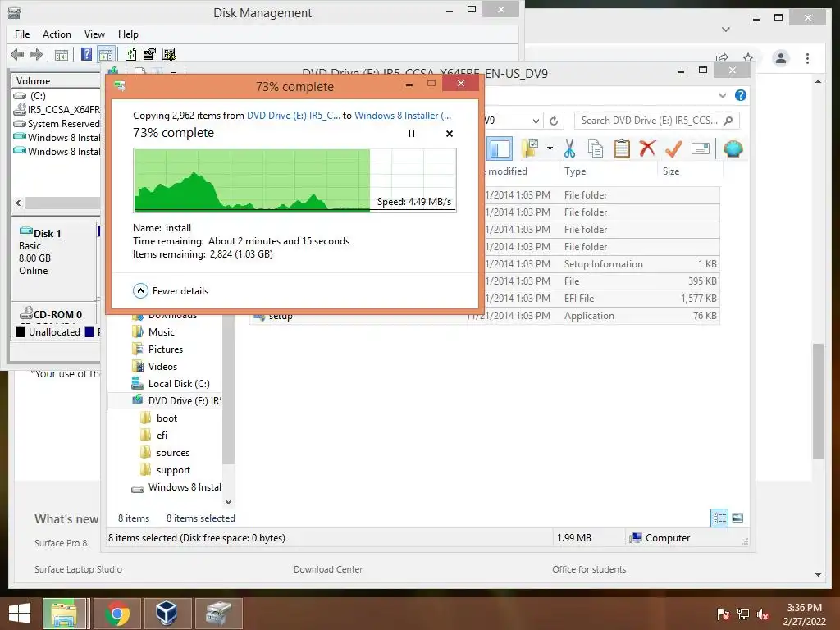Refresh the Explorer address bar

554,121
